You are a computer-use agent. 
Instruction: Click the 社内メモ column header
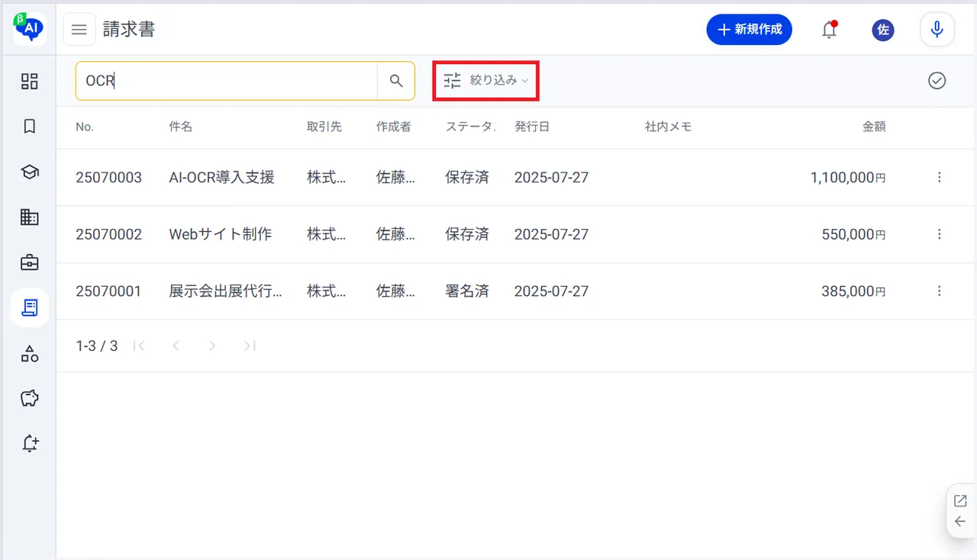click(x=669, y=127)
